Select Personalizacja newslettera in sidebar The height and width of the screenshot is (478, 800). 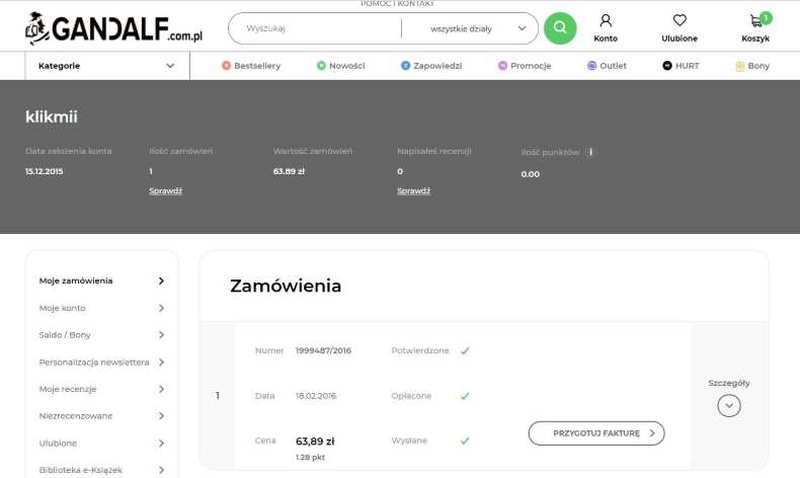pos(94,362)
